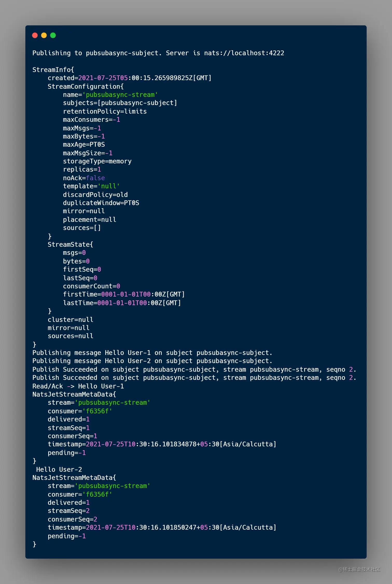The image size is (392, 584).
Task: Click the 'StreamConfiguration{' line
Action: [86, 86]
